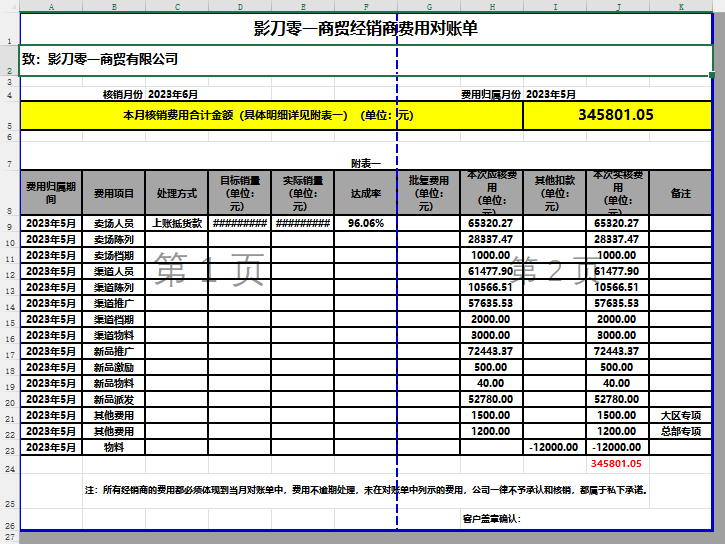Click the -12000.00 value in column I

[555, 447]
